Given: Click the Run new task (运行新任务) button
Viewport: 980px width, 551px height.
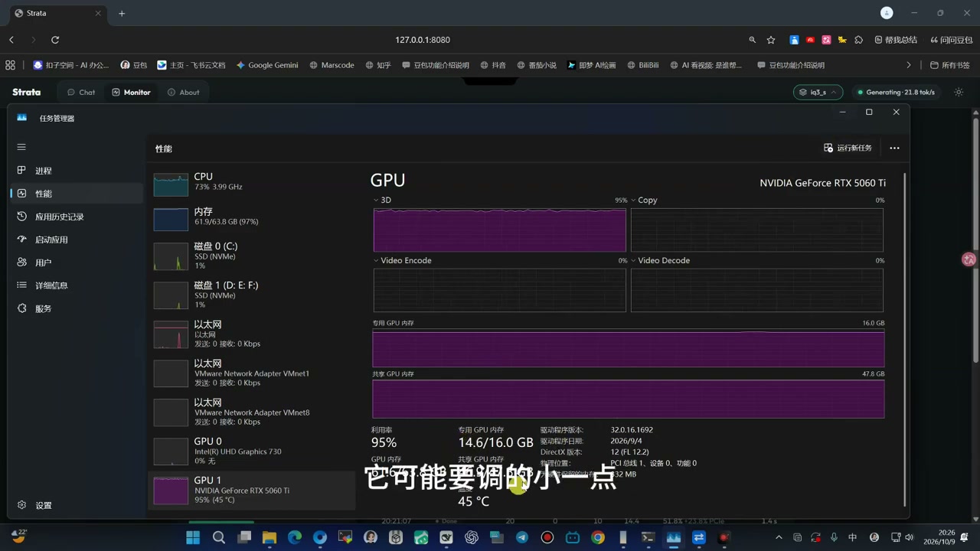Looking at the screenshot, I should coord(848,148).
